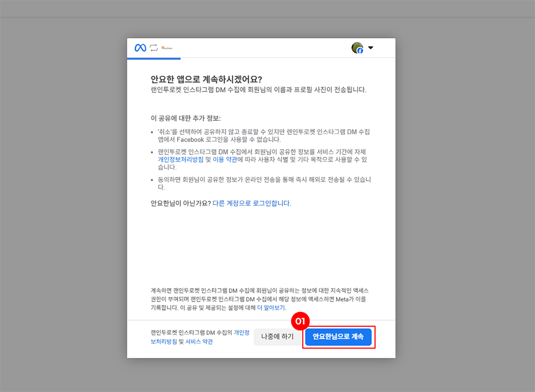Open the 서비스 약관 link
This screenshot has height=392, width=535.
tap(199, 341)
